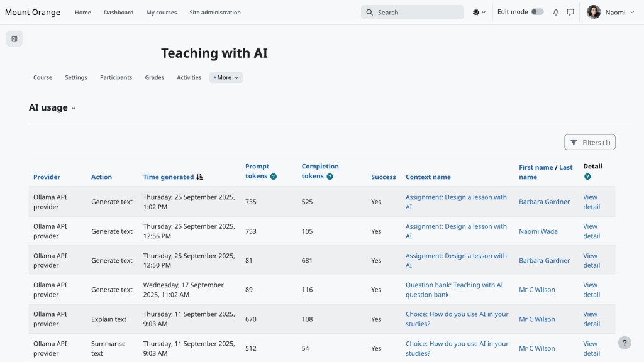Image resolution: width=644 pixels, height=362 pixels.
Task: Open Assignment link in 12:50 PM row
Action: (x=456, y=260)
